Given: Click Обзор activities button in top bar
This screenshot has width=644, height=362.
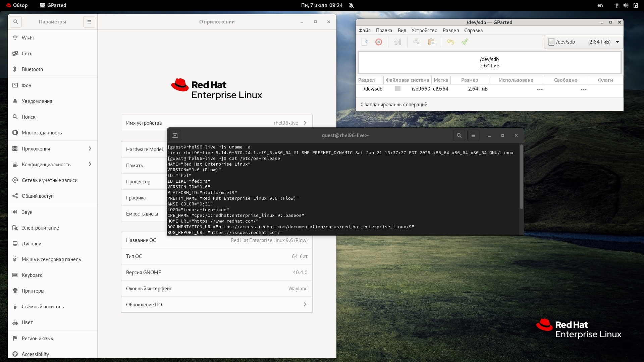Looking at the screenshot, I should click(x=17, y=5).
